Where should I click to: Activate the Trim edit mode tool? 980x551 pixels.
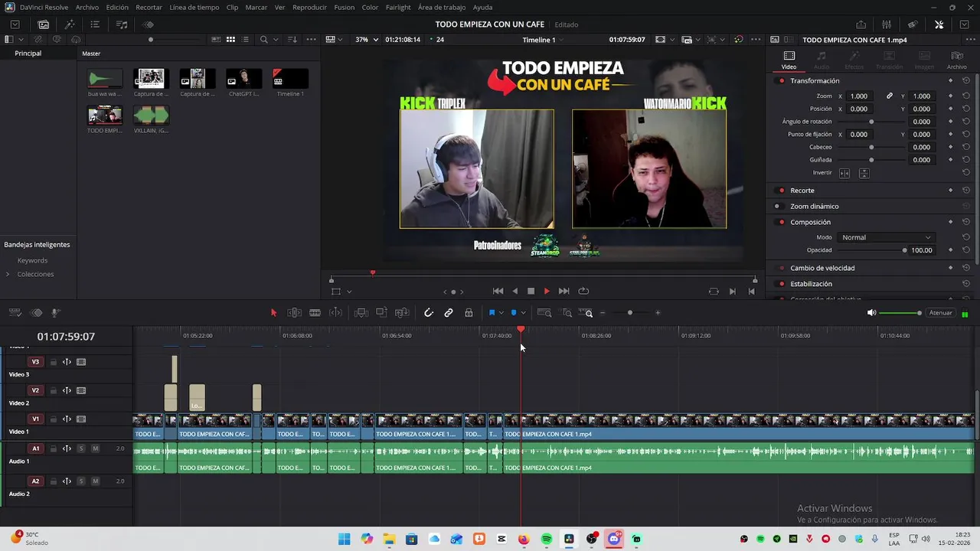tap(294, 312)
